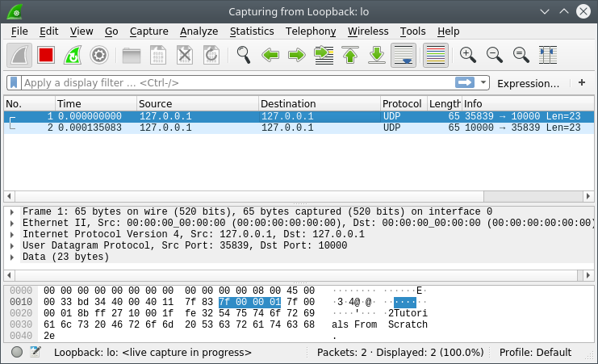
Task: Sort by the Protocol column header
Action: [x=404, y=104]
